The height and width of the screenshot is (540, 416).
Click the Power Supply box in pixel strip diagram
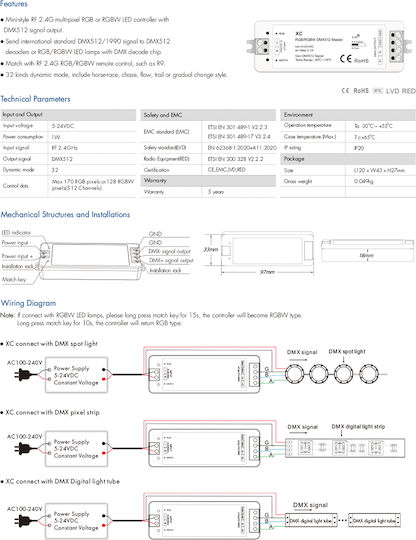click(76, 449)
